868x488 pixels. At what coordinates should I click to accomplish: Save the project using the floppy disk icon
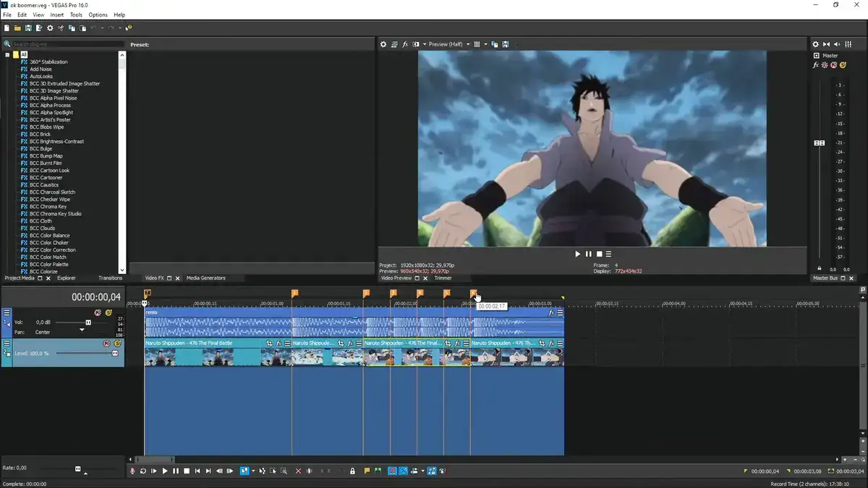pyautogui.click(x=28, y=28)
